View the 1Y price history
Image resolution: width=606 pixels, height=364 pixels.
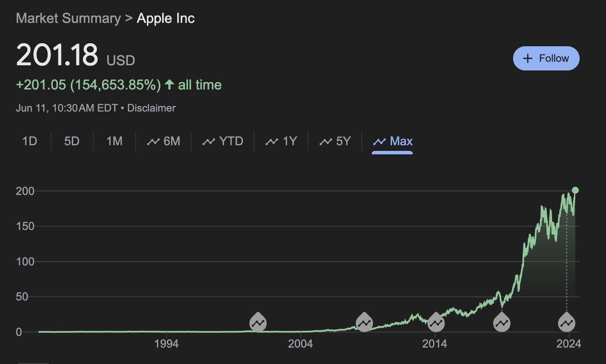point(281,141)
